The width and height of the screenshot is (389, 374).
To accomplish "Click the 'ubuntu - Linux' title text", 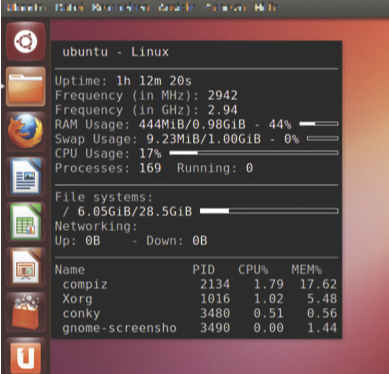I will click(115, 52).
